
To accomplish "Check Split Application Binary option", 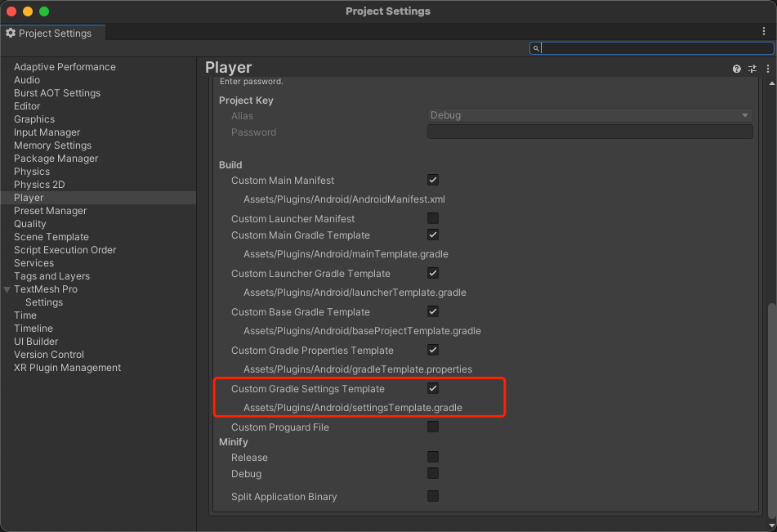I will [x=432, y=496].
